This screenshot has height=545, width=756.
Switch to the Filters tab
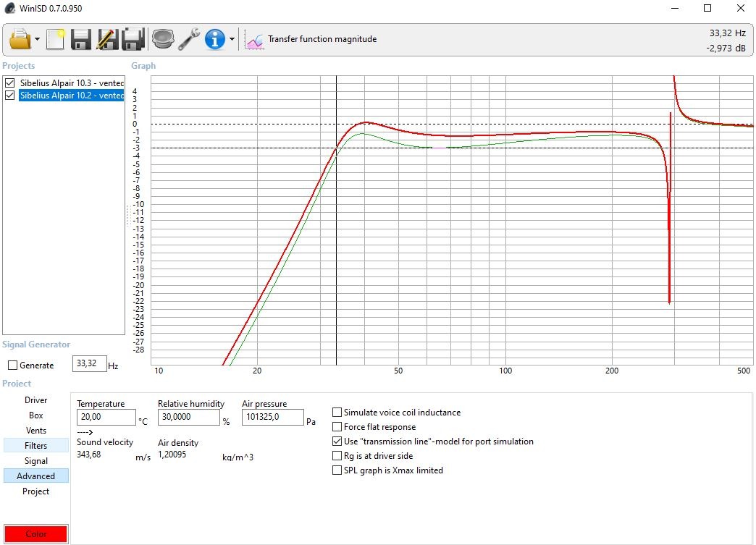click(35, 446)
